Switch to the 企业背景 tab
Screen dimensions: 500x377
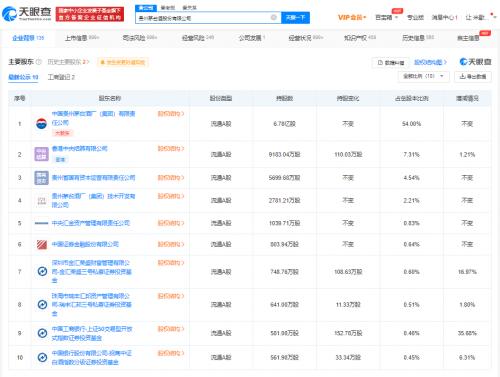pyautogui.click(x=28, y=38)
